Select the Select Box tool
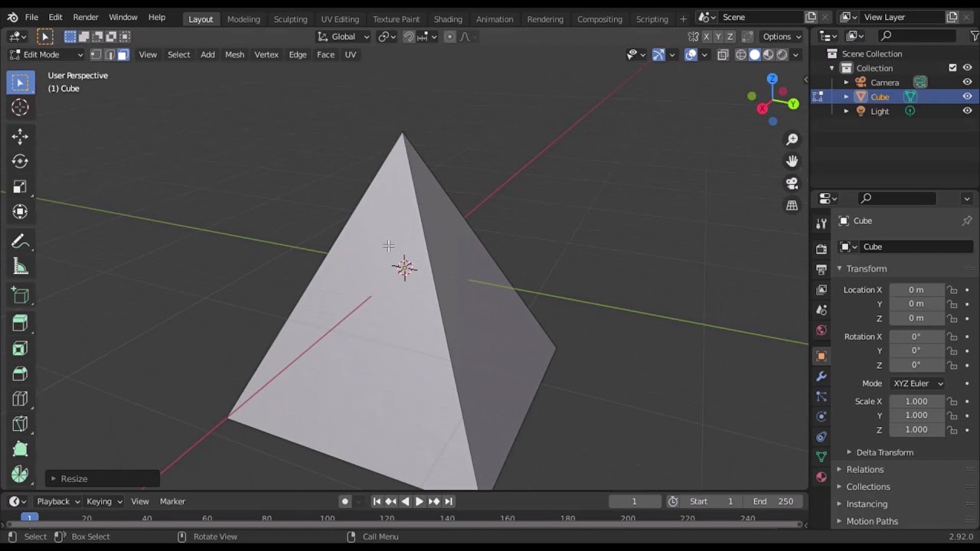 21,83
